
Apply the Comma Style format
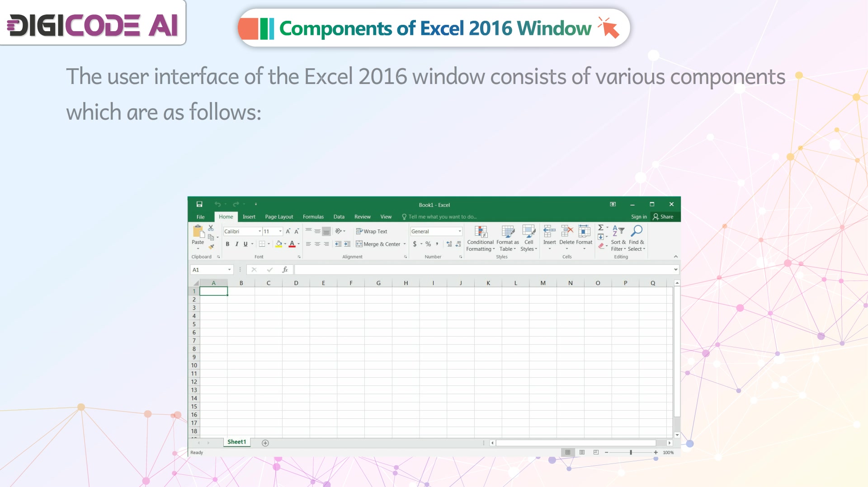coord(437,244)
